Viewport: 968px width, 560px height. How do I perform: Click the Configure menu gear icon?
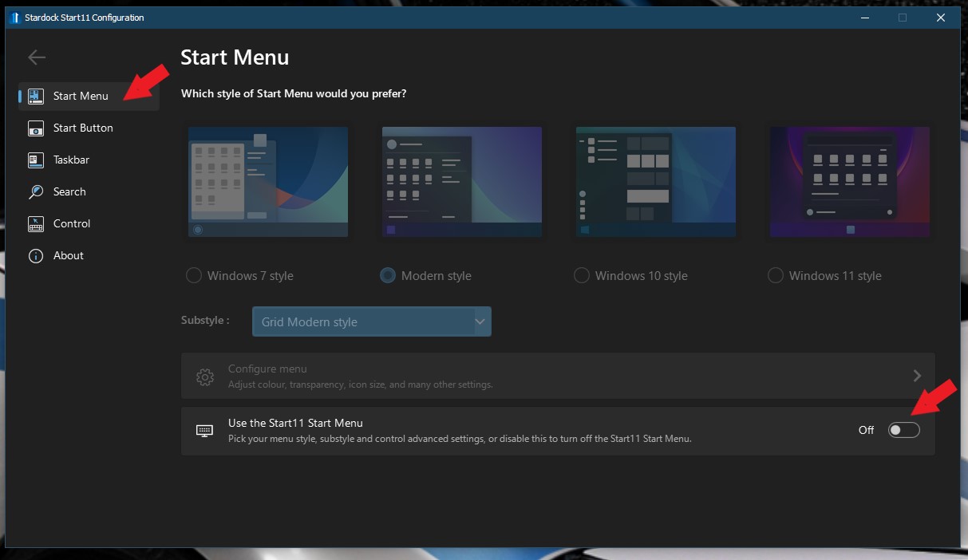[x=205, y=377]
